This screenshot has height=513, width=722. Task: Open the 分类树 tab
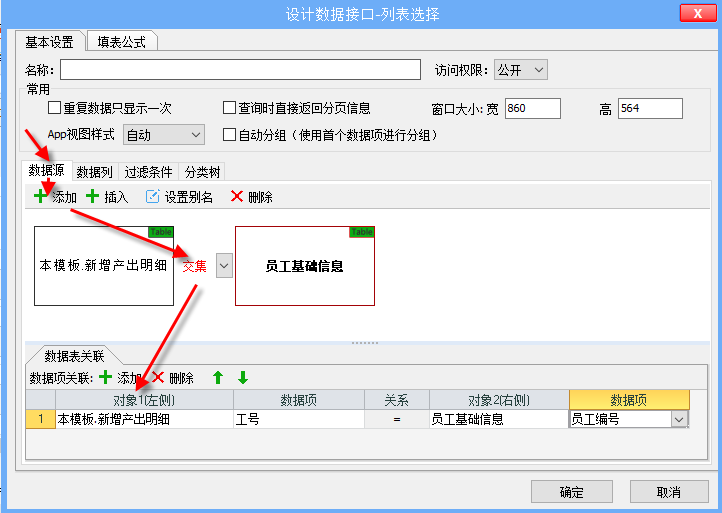tap(202, 172)
